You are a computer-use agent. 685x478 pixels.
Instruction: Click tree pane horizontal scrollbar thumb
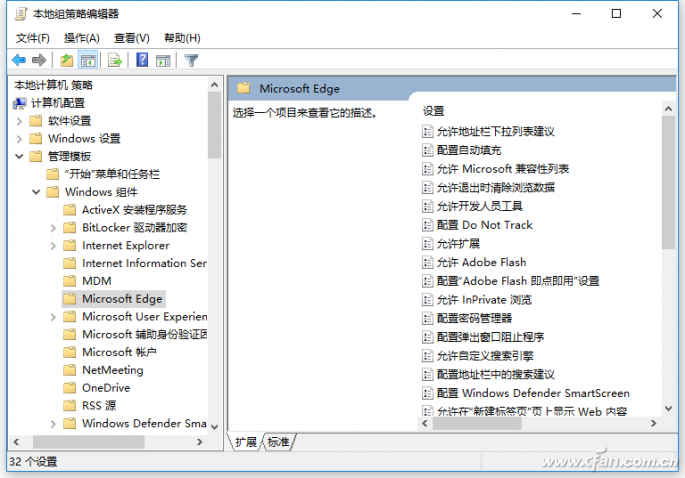pos(89,442)
